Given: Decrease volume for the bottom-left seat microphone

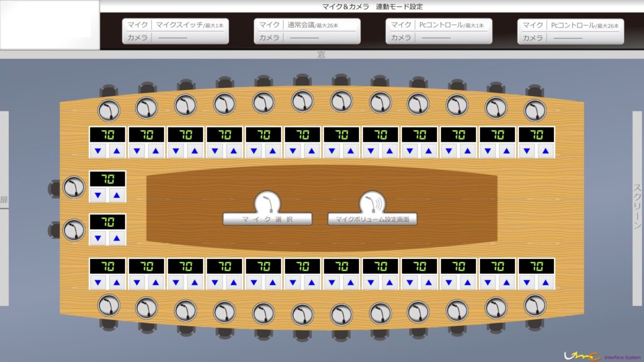Looking at the screenshot, I should coord(98,283).
